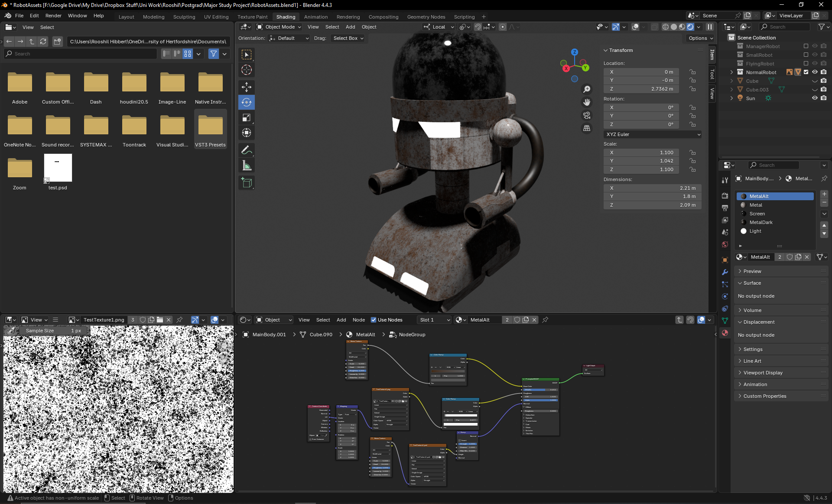Uncheck the Use Nodes checkbox
Screen dimensions: 832x504
pos(374,320)
